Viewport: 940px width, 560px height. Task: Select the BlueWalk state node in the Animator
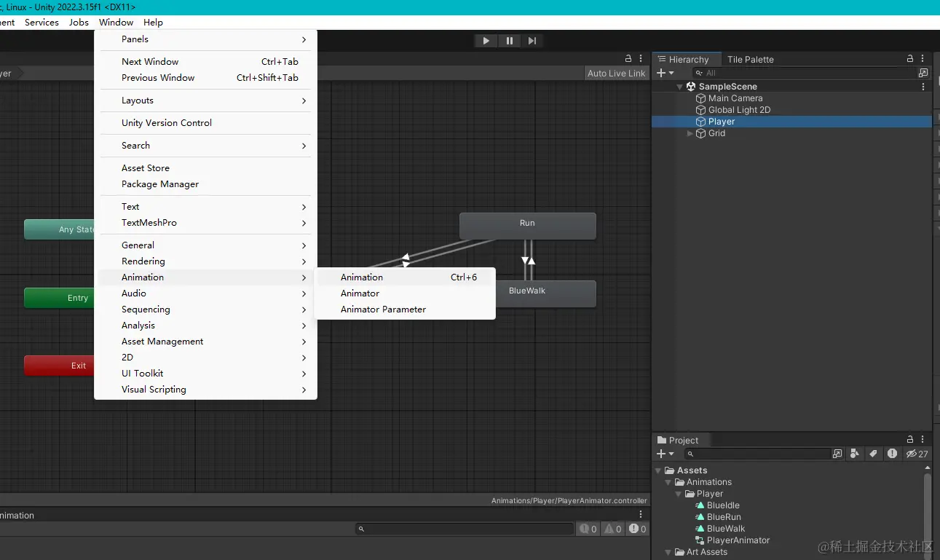click(x=546, y=293)
